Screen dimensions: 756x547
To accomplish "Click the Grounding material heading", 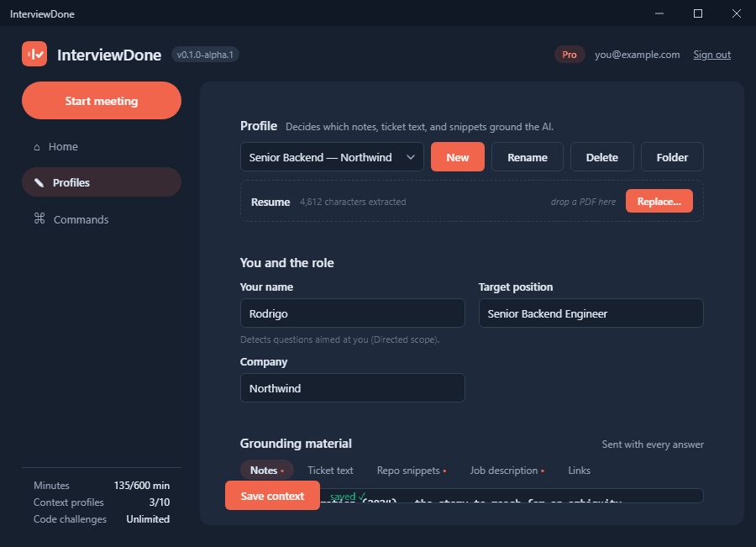I will point(296,444).
